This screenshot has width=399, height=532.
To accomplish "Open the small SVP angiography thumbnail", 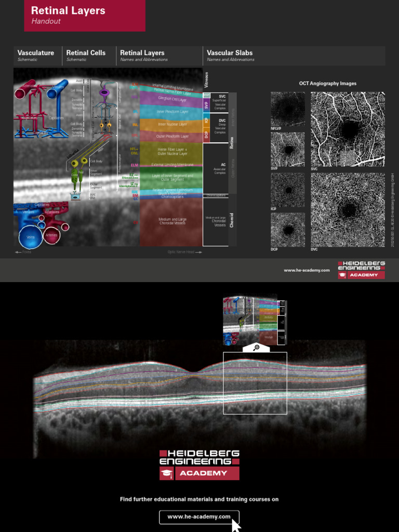I will [x=288, y=149].
